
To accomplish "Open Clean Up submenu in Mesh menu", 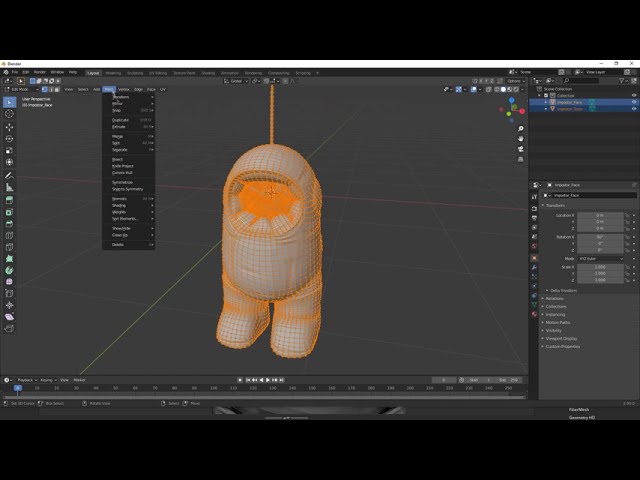I will pos(128,235).
